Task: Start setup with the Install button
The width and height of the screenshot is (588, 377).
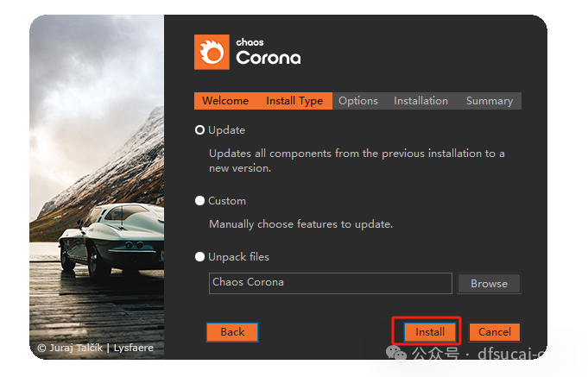Action: click(430, 332)
